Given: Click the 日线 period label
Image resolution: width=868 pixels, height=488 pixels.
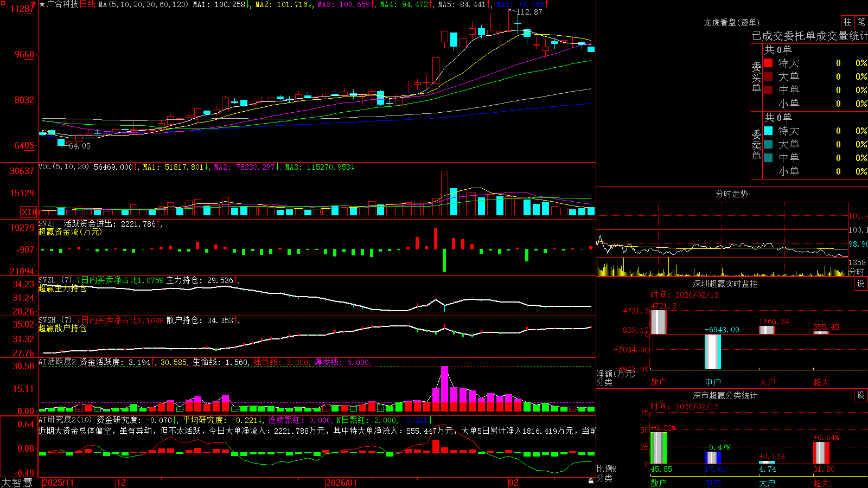Looking at the screenshot, I should click(x=87, y=4).
